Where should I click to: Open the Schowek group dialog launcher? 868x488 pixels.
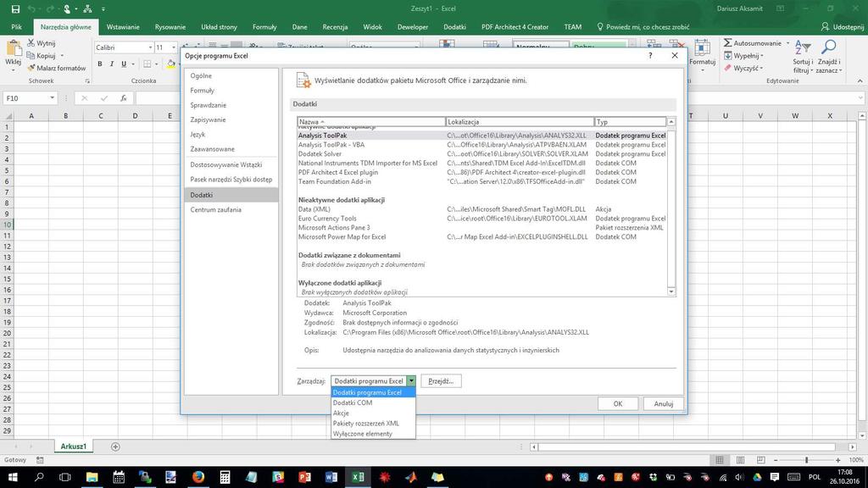pos(87,80)
